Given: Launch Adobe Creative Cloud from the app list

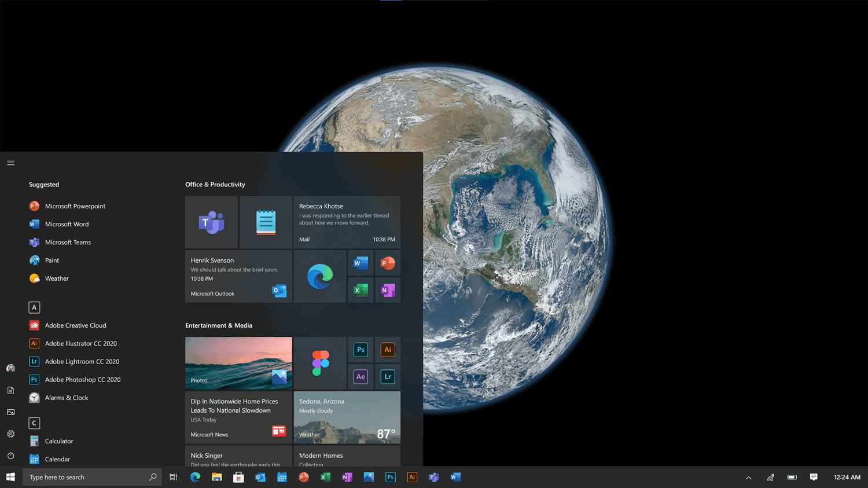Looking at the screenshot, I should point(68,325).
